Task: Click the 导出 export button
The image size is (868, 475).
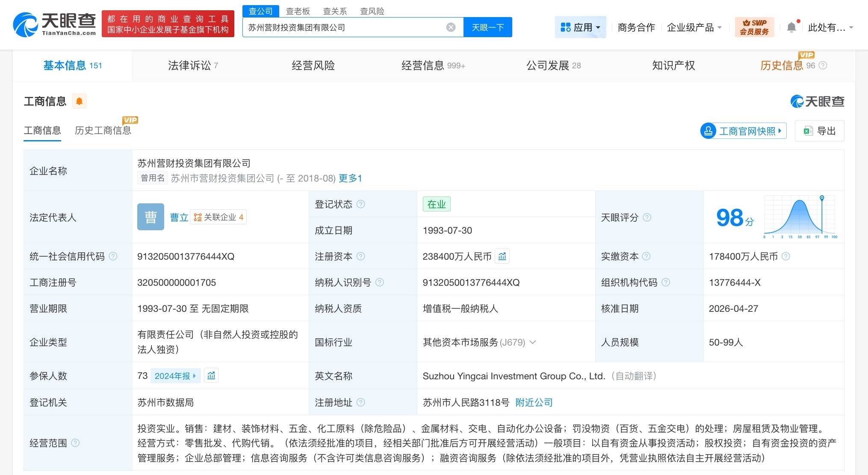Action: point(819,131)
